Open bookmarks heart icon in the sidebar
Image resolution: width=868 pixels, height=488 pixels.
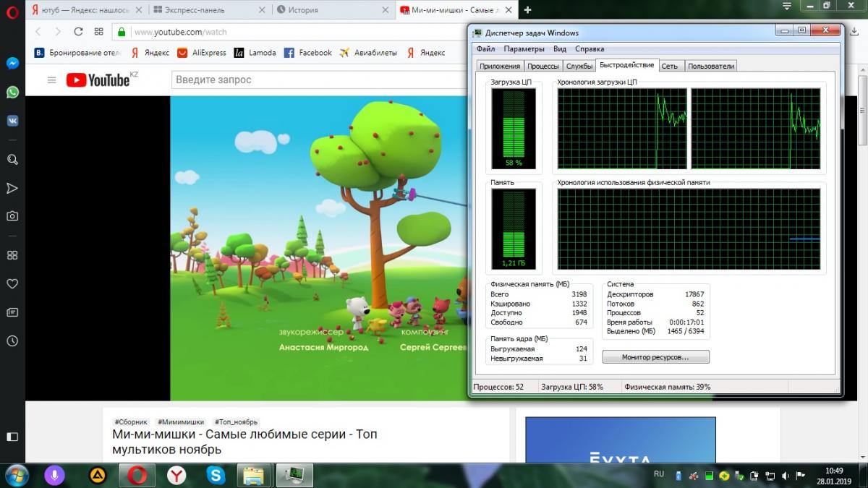click(12, 283)
